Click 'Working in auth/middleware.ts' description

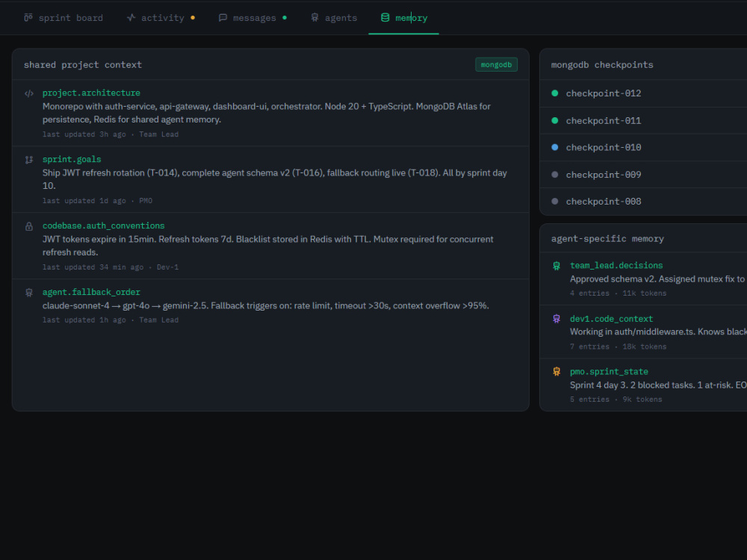tap(658, 332)
